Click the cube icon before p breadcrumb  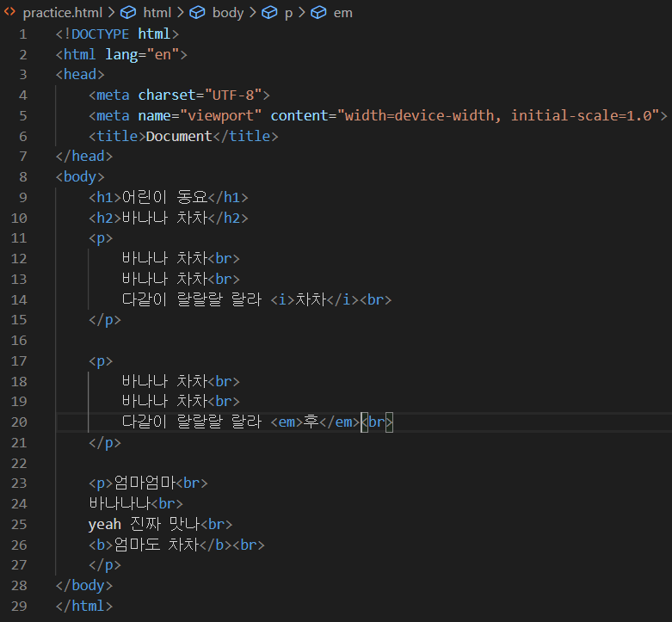[x=269, y=13]
